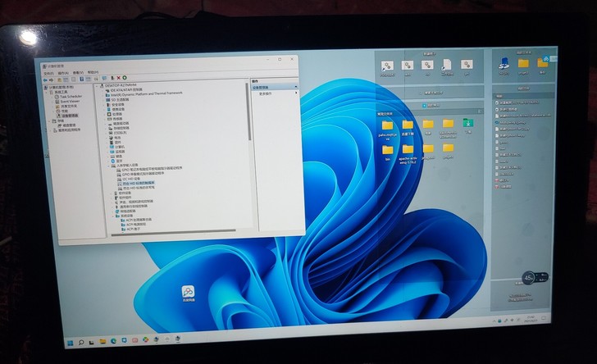Select Event Viewer in the left tree

(70, 102)
